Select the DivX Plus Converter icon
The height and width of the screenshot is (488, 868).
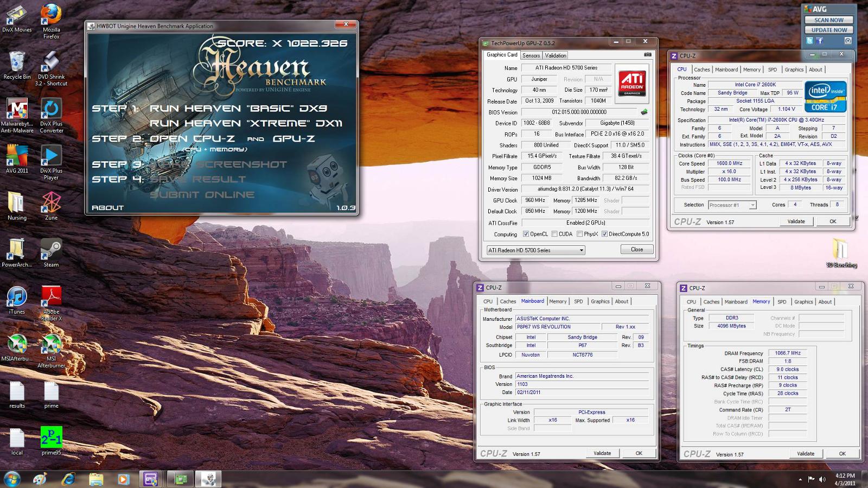click(51, 116)
